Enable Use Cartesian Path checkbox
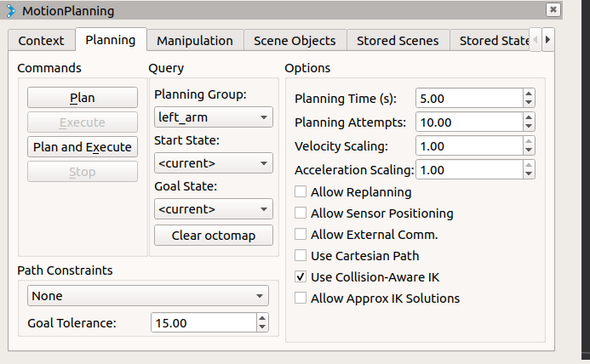 301,256
